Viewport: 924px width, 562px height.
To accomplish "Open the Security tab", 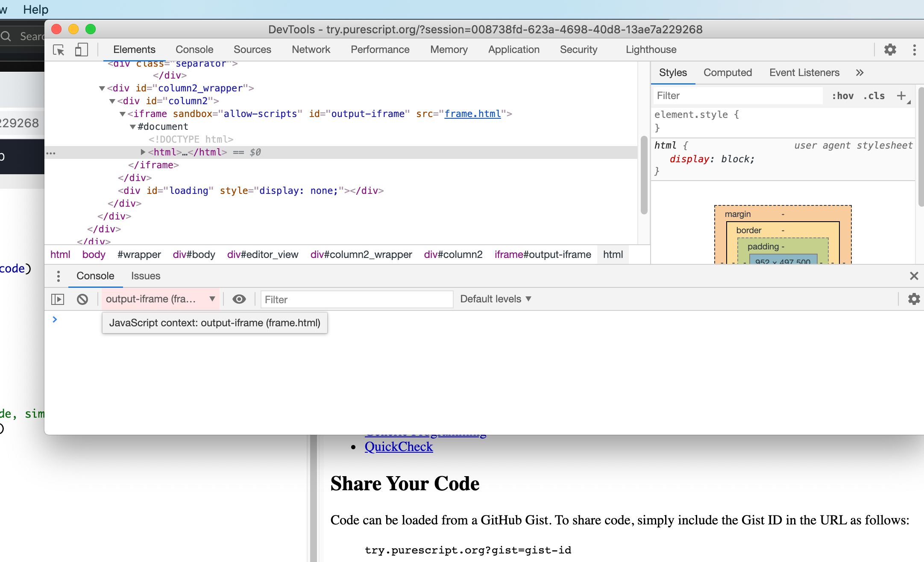I will (x=579, y=50).
